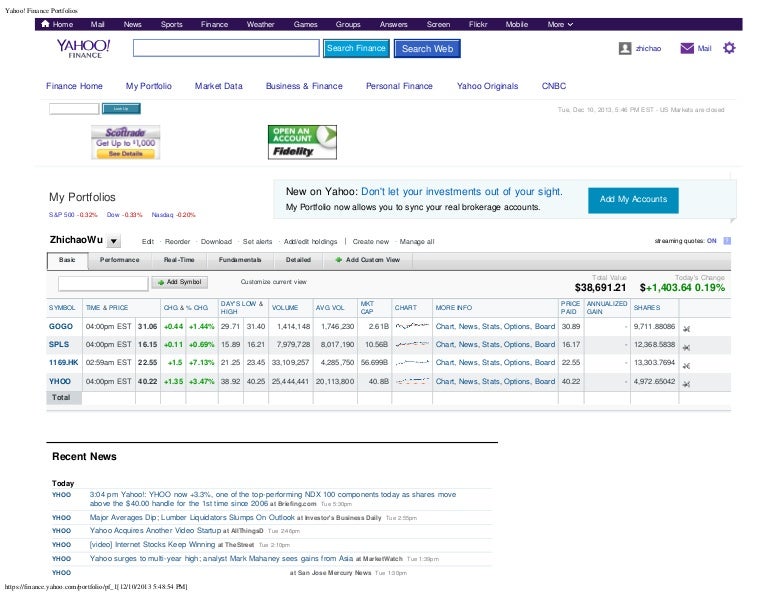Switch to the Real-Time tab

click(179, 260)
